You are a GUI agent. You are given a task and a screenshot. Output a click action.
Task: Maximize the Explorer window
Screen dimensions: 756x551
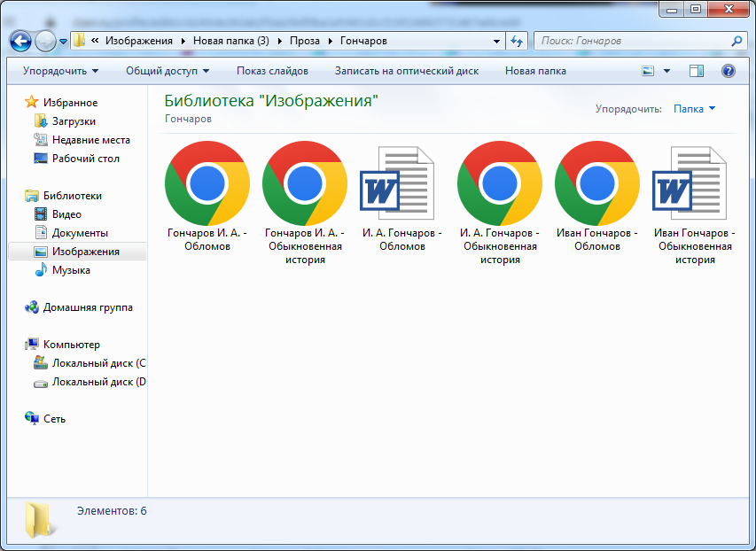pos(695,9)
